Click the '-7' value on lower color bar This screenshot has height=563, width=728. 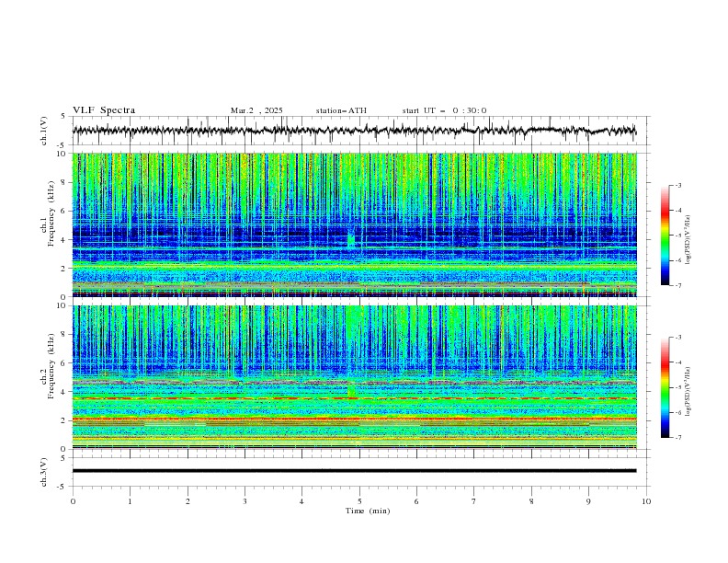point(677,438)
